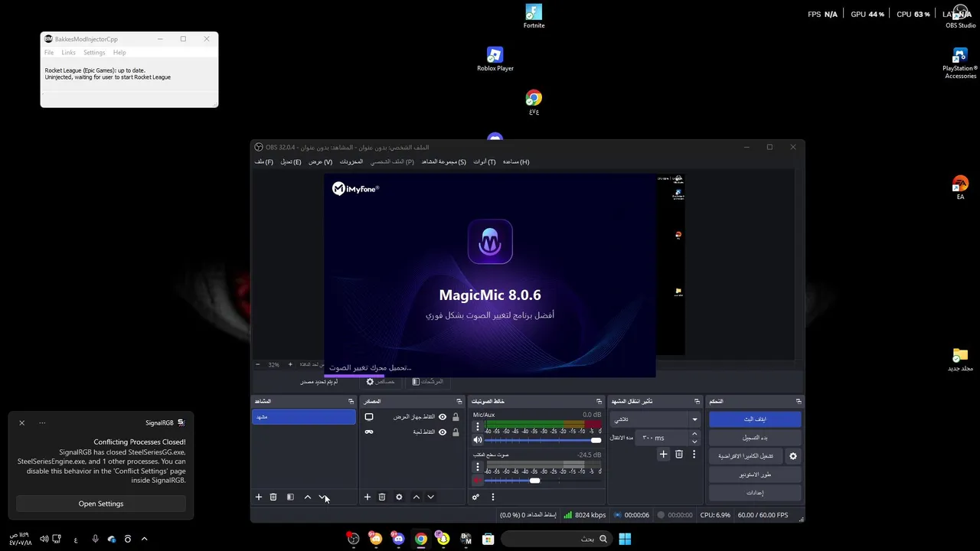Open Chrome from the taskbar
This screenshot has height=551, width=980.
pos(420,539)
